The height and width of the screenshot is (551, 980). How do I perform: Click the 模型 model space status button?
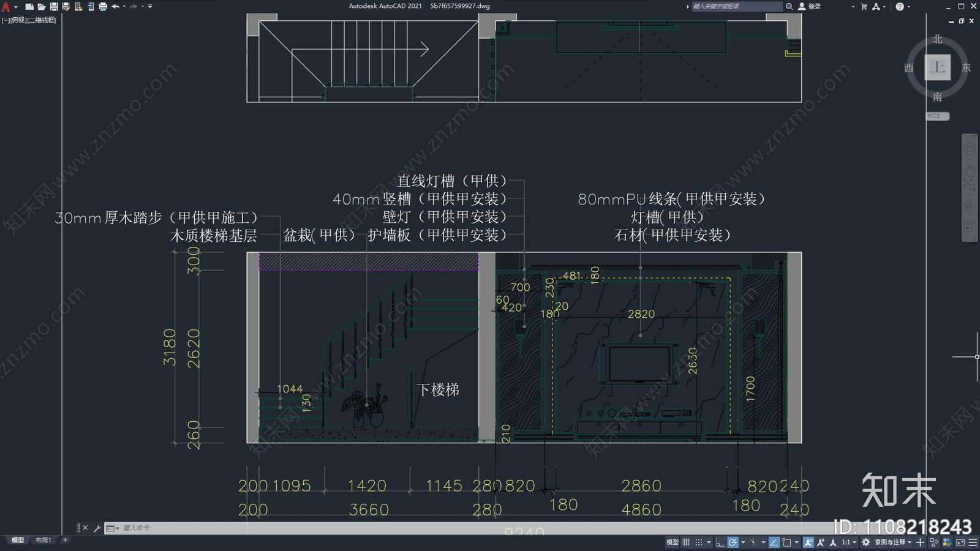(x=673, y=542)
